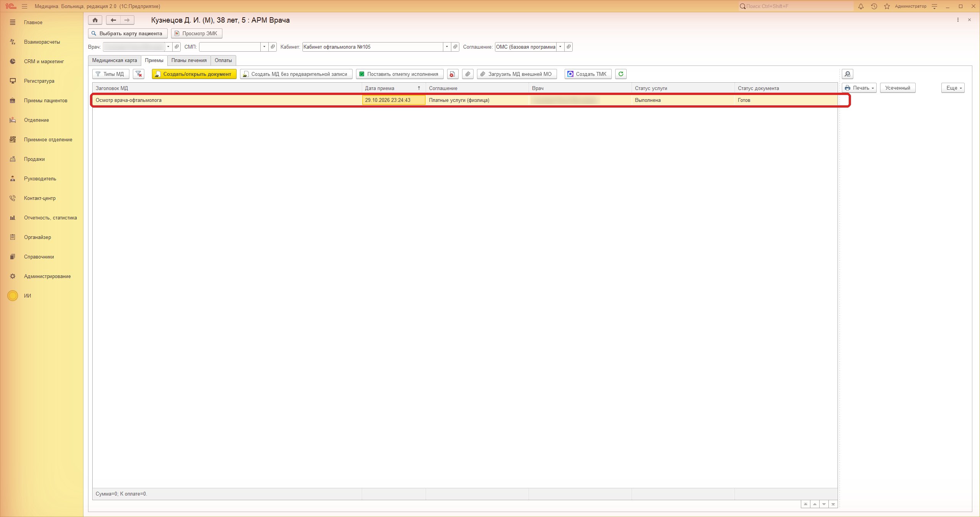
Task: Click the refresh green arrow icon
Action: tap(621, 74)
